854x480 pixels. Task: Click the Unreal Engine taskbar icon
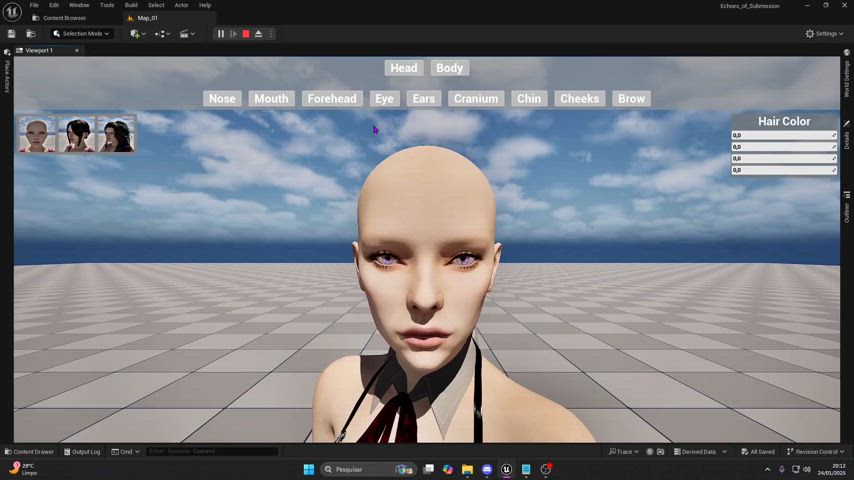tap(506, 469)
